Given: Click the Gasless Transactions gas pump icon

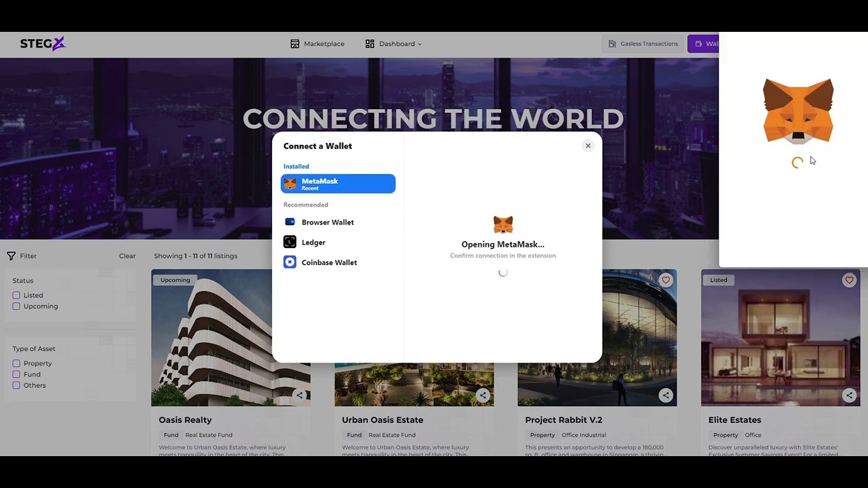Looking at the screenshot, I should coord(612,43).
